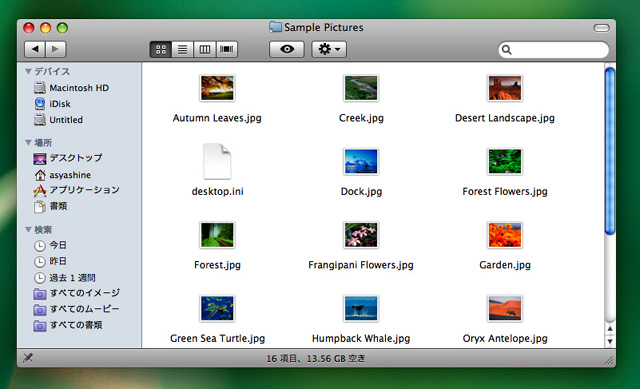Go forward with the right arrow button
This screenshot has height=389, width=640.
tap(56, 49)
